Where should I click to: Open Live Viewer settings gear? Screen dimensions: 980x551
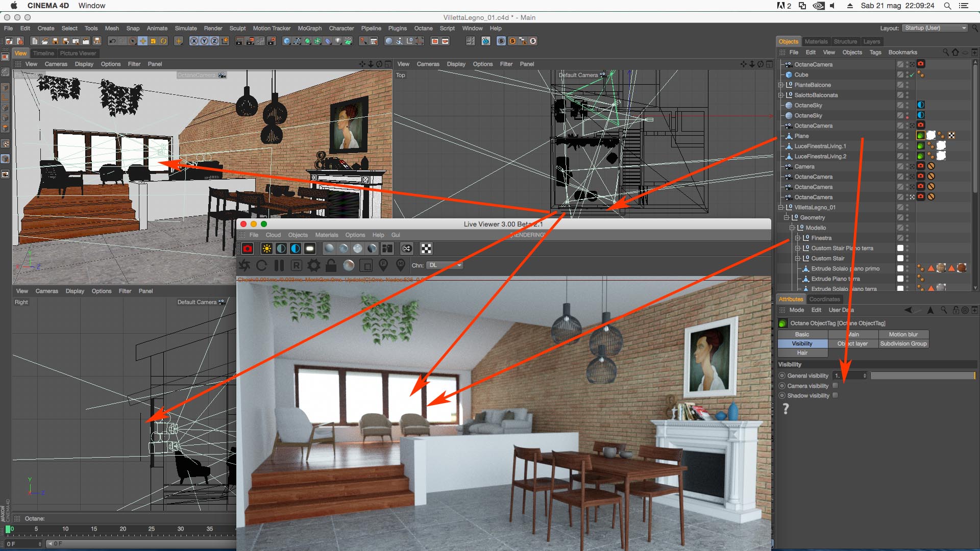point(313,265)
